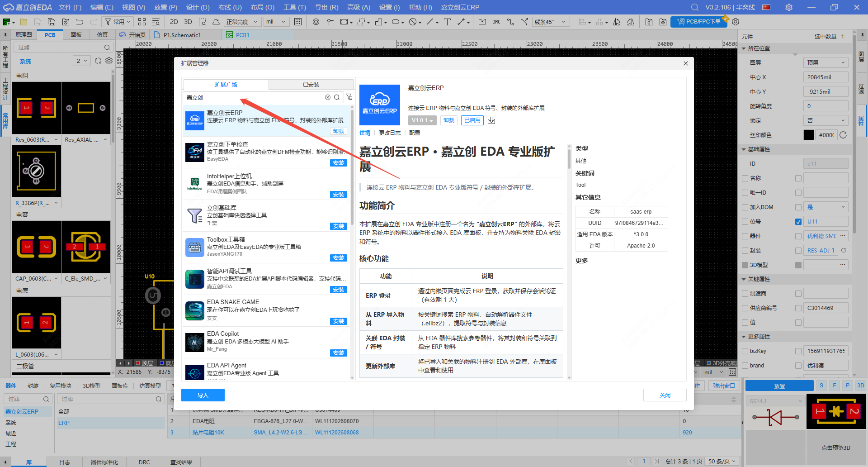Open the 工具 (T) menu
Viewport: 868px width, 467px height.
tap(295, 7)
